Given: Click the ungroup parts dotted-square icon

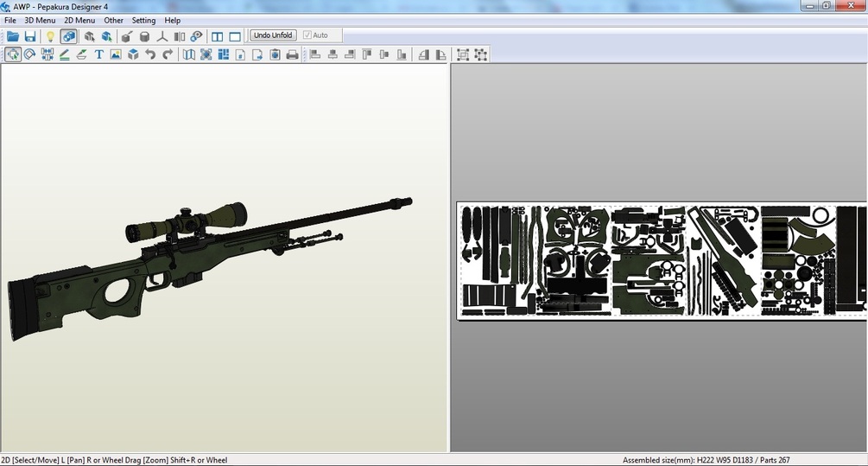Looking at the screenshot, I should [x=480, y=54].
